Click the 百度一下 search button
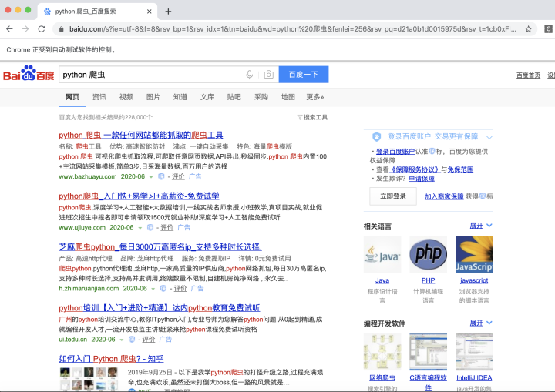 tap(304, 75)
